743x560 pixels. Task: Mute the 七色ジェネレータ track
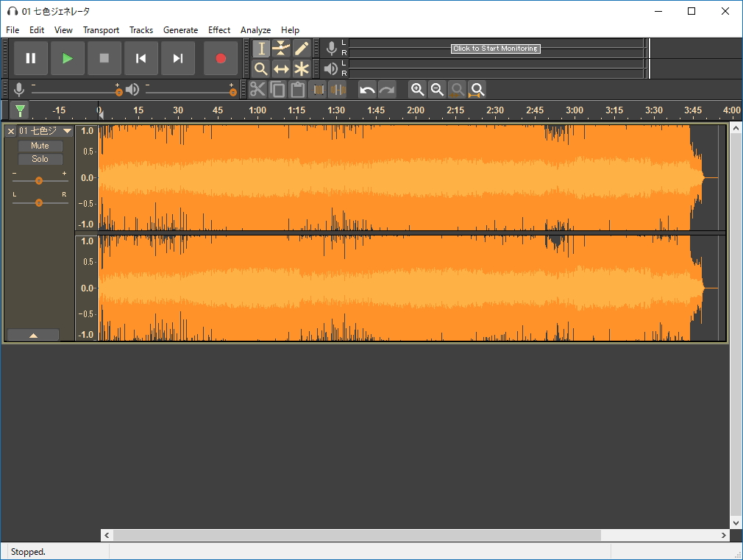[x=40, y=145]
